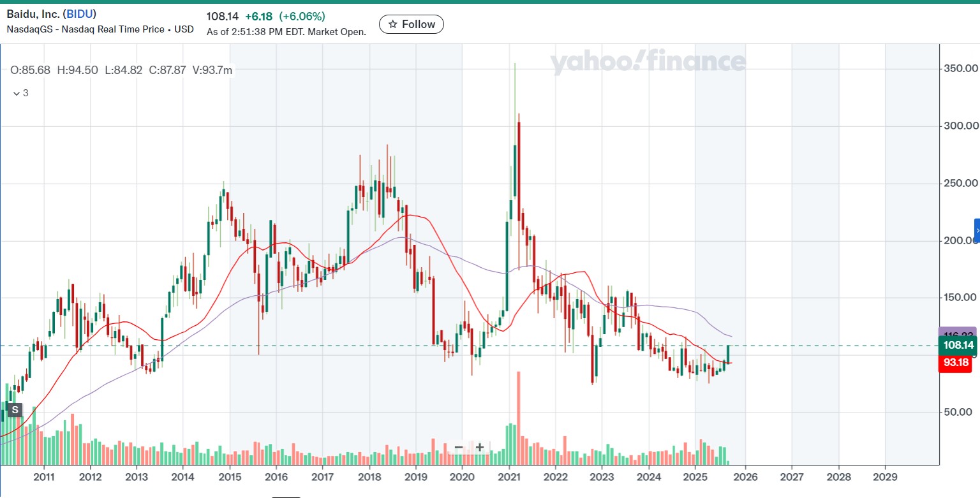The height and width of the screenshot is (498, 980).
Task: Click the +6.18 price change value
Action: click(260, 16)
